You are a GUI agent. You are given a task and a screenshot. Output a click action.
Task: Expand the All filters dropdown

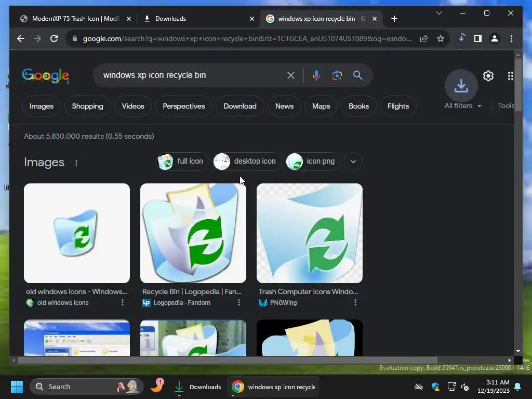point(463,106)
